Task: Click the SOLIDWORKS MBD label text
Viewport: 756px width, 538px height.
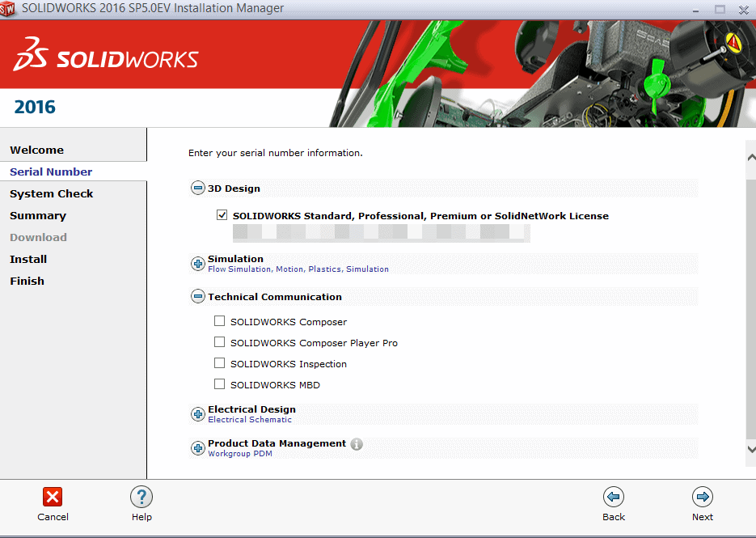Action: click(x=275, y=385)
